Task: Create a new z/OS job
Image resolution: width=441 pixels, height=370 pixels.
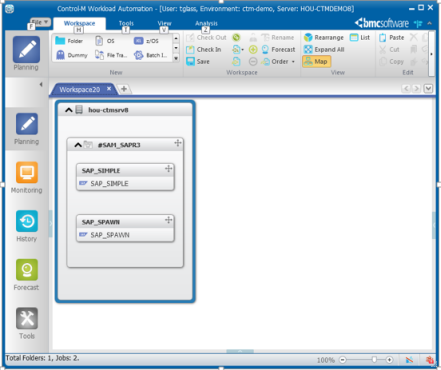Action: pos(146,41)
